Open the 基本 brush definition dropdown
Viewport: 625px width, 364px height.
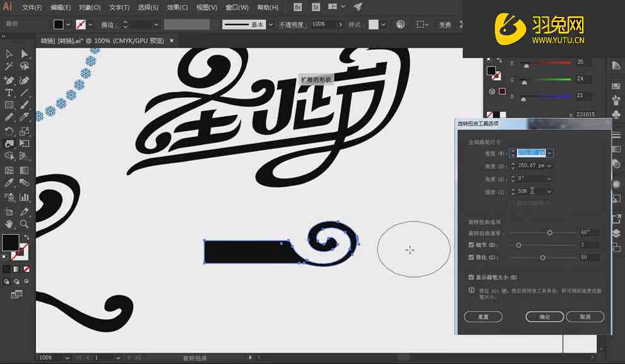271,25
